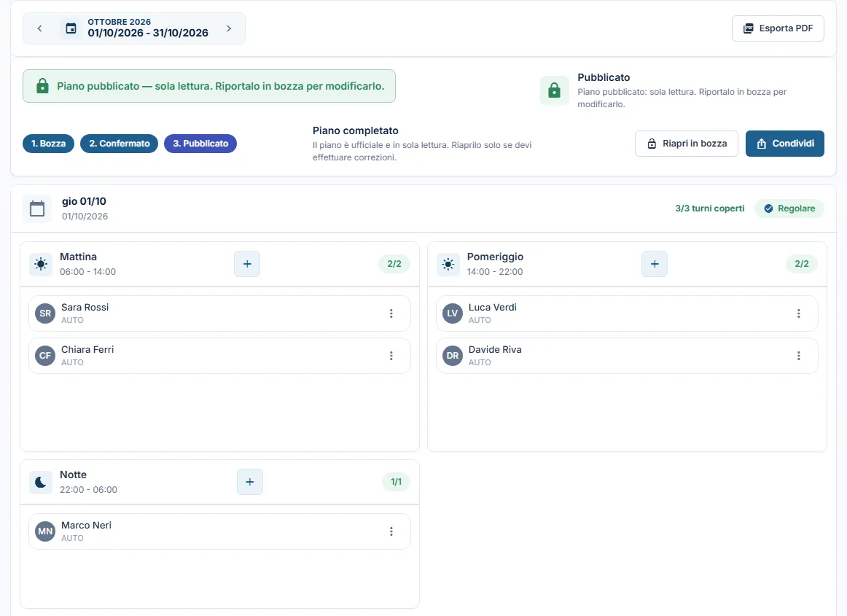Select the name Marco Neri
Image resolution: width=847 pixels, height=616 pixels.
[x=87, y=525]
